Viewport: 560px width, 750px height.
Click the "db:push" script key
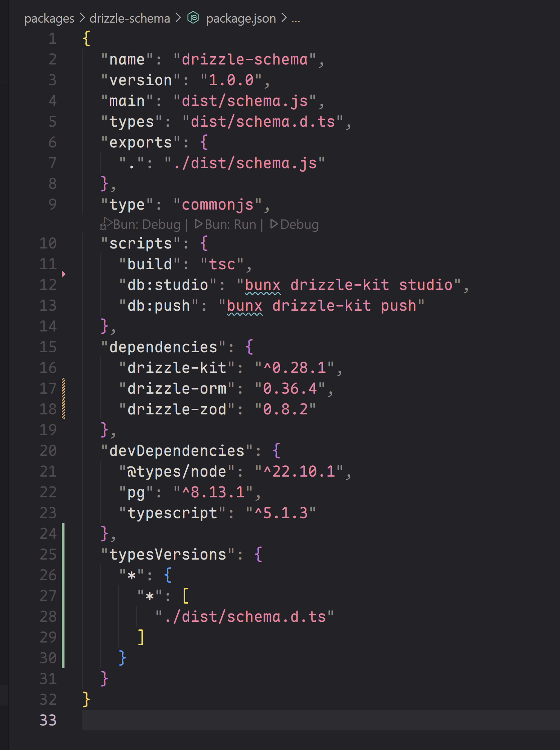(159, 306)
